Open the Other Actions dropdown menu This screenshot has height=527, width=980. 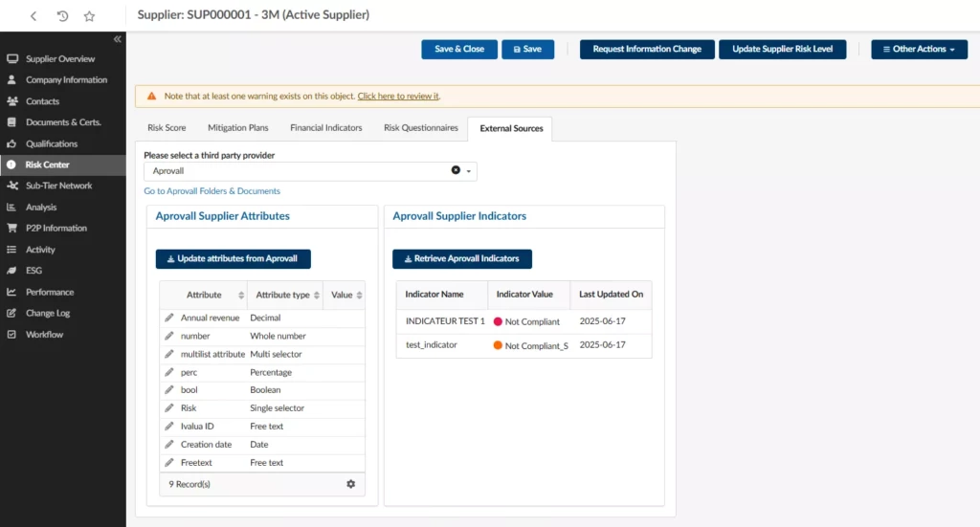pos(919,49)
